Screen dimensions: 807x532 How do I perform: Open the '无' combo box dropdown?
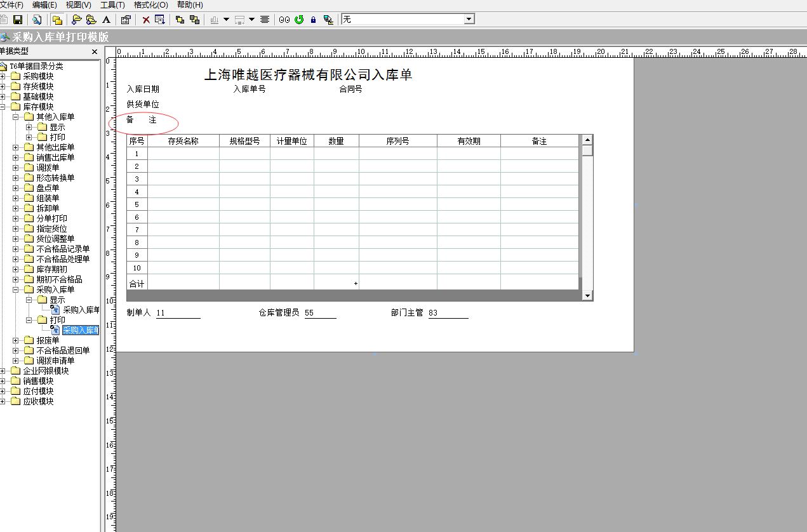pyautogui.click(x=469, y=20)
